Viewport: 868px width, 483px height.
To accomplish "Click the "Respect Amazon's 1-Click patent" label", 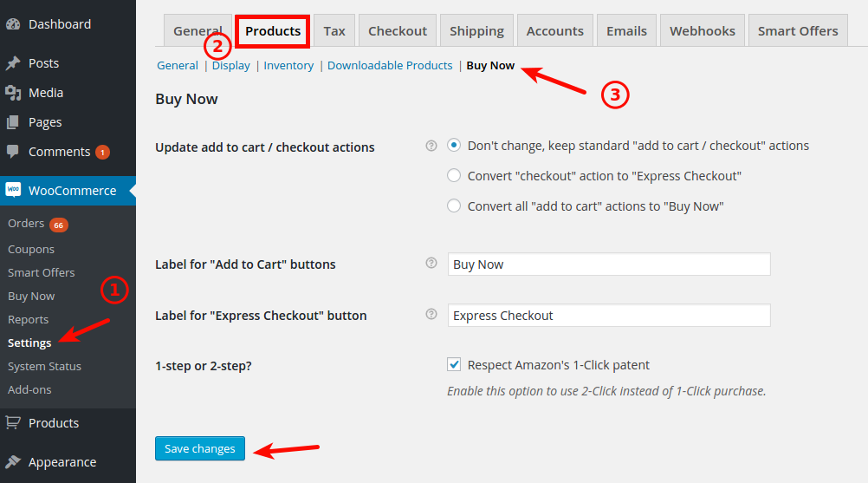I will pos(558,365).
